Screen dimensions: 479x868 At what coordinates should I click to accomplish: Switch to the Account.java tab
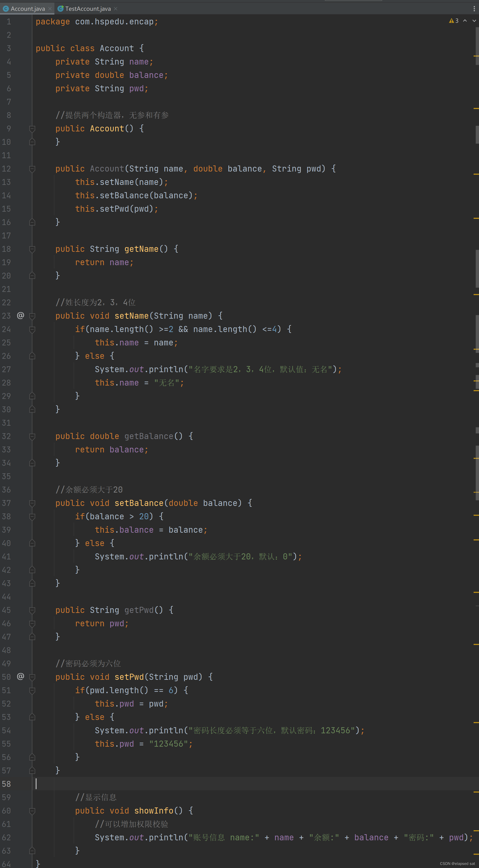point(28,9)
